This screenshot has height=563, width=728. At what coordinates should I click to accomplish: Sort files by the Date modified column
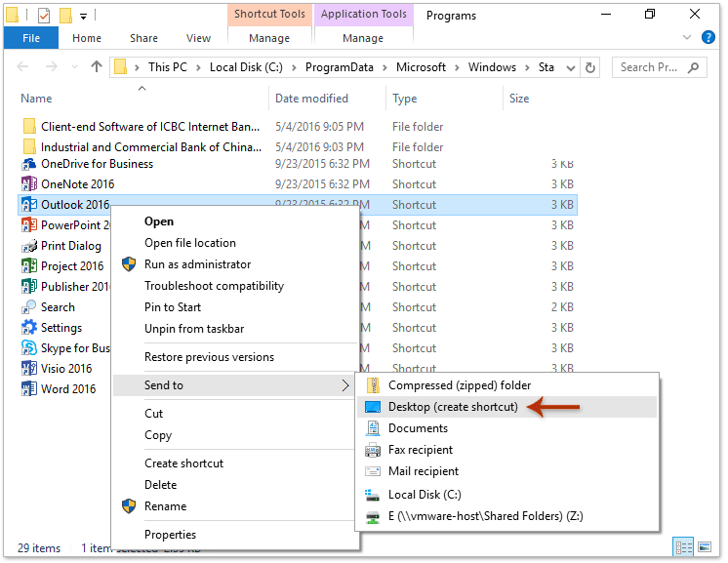point(312,99)
